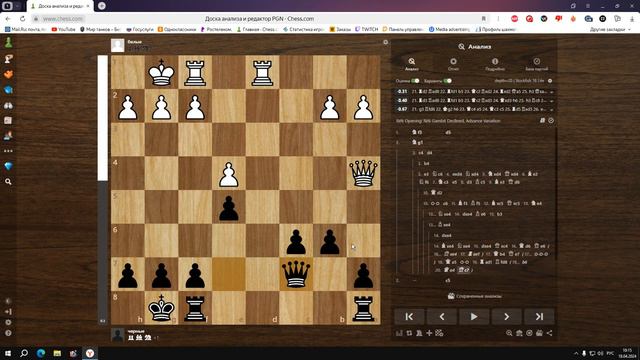The image size is (640, 360).
Task: Open the Puzzles icon in the sidebar
Action: [x=8, y=74]
